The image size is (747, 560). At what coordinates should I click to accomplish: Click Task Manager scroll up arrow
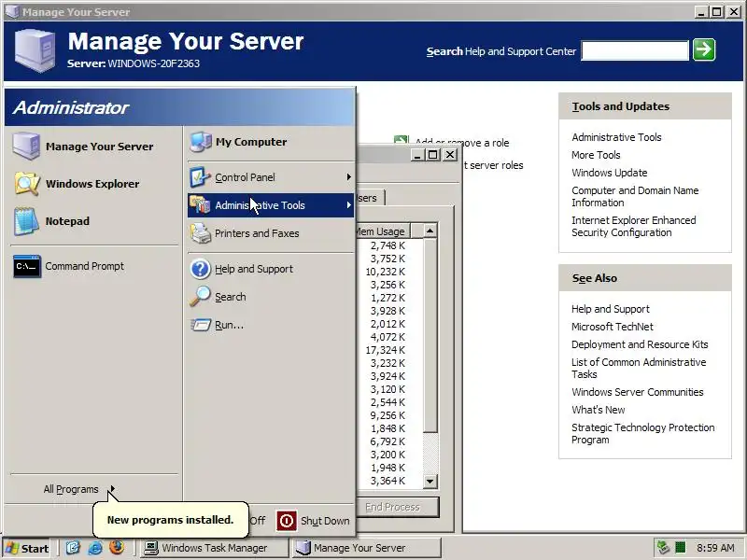[x=430, y=231]
